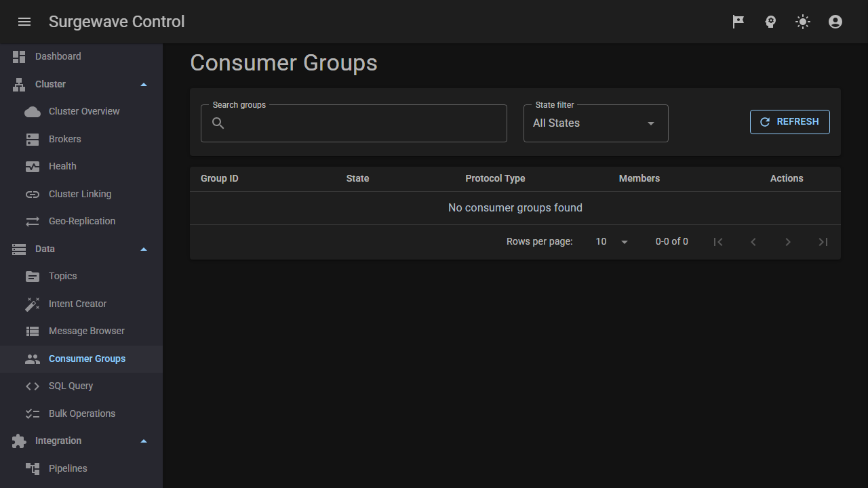Image resolution: width=868 pixels, height=488 pixels.
Task: Toggle light/dark theme sun icon
Action: 803,22
